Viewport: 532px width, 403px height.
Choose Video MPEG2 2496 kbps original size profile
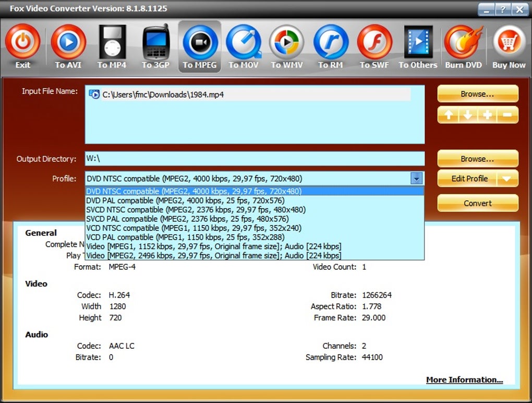click(255, 255)
